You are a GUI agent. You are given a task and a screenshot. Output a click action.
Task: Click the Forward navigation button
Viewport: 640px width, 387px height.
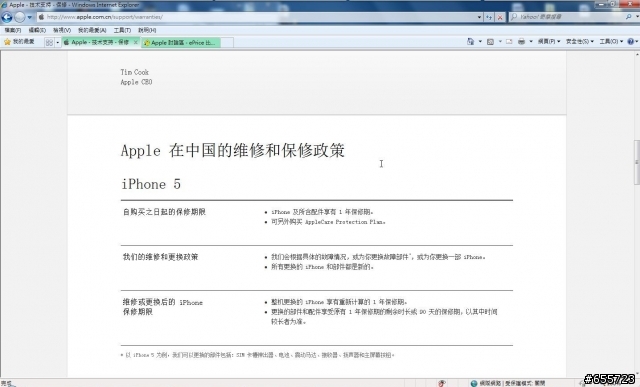point(20,17)
